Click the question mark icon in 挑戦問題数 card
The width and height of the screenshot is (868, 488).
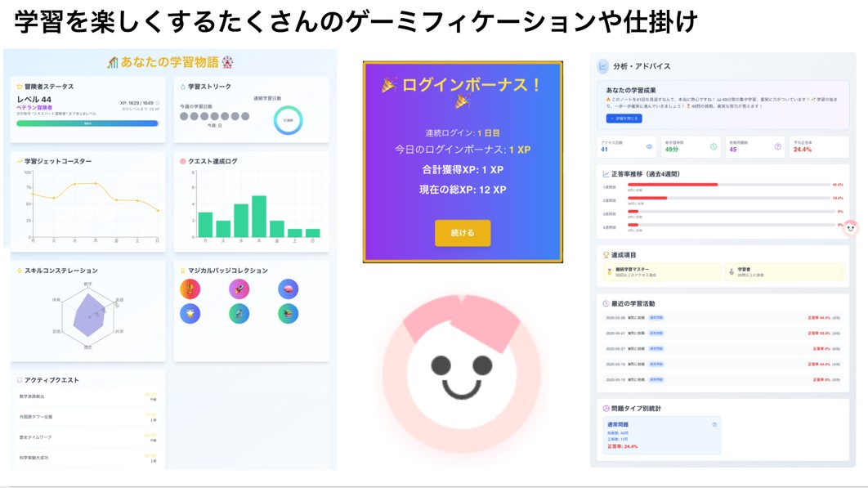coord(778,147)
